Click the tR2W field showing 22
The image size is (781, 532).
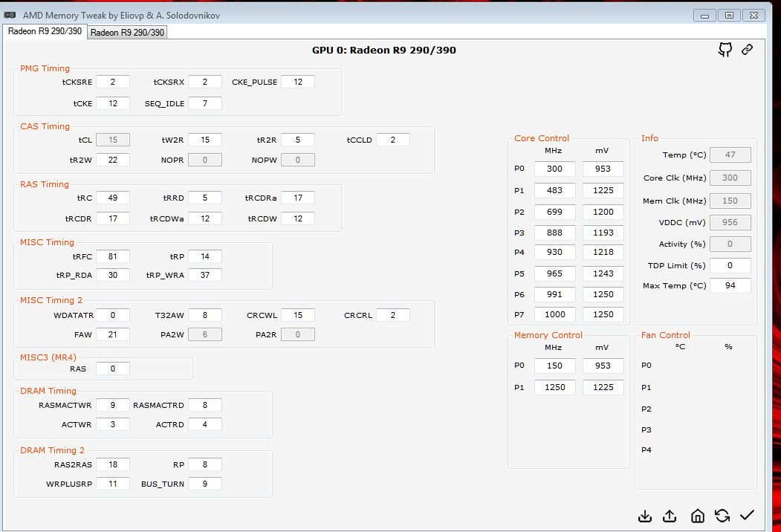(113, 160)
